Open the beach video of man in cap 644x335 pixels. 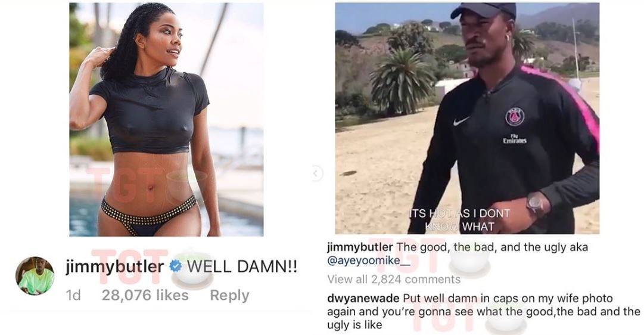[467, 119]
